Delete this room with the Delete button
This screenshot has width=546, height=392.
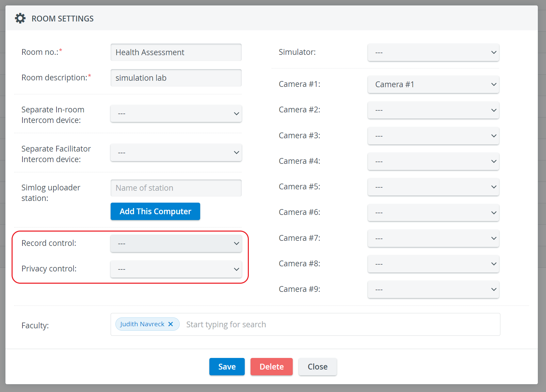click(x=272, y=367)
